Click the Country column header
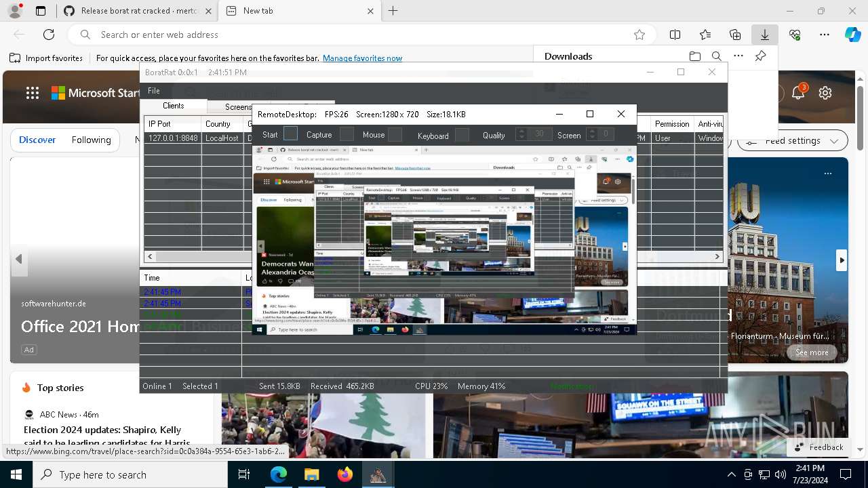 coord(222,124)
